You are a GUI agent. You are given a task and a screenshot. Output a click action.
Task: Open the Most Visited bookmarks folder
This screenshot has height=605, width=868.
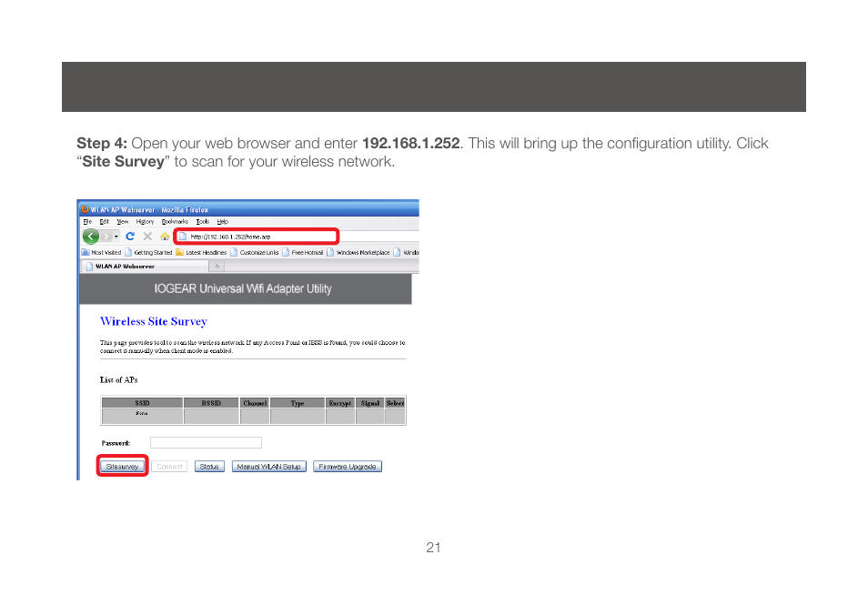pyautogui.click(x=101, y=252)
